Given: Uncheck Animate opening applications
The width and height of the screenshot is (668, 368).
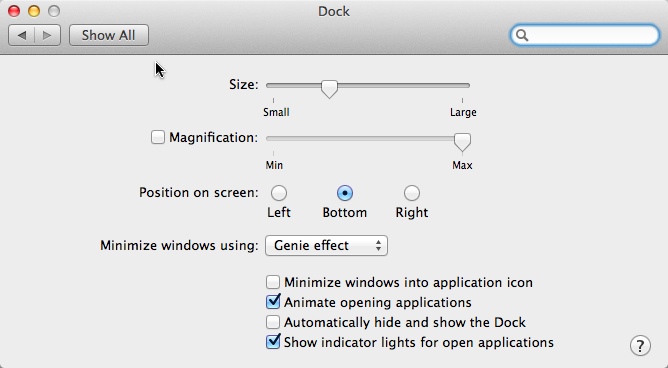Looking at the screenshot, I should (x=273, y=302).
